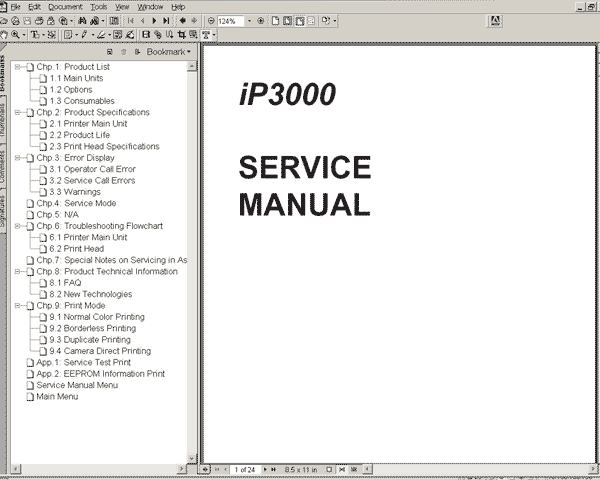The width and height of the screenshot is (600, 480).
Task: Collapse the Chp.6: Troubleshooting Flowchart bookmark
Action: [17, 226]
